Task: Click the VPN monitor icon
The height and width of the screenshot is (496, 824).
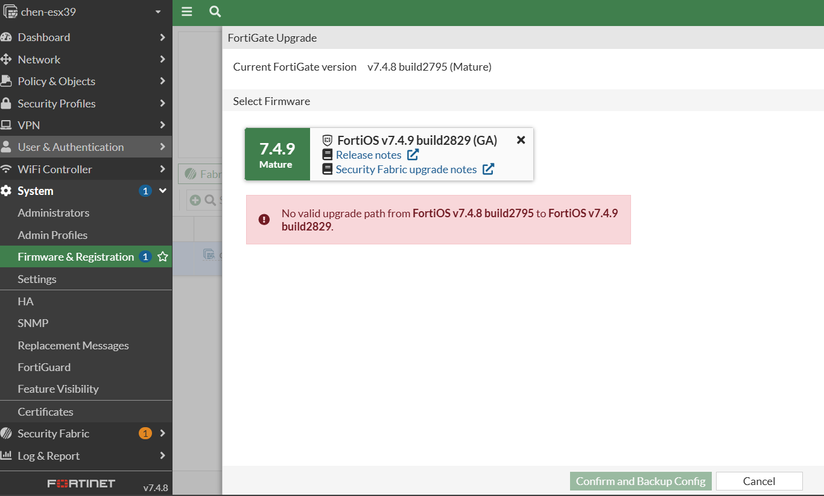Action: point(6,125)
